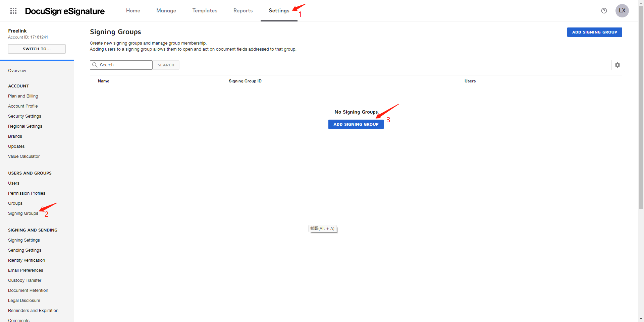Open the LX account profile avatar
Image resolution: width=644 pixels, height=322 pixels.
pos(622,10)
